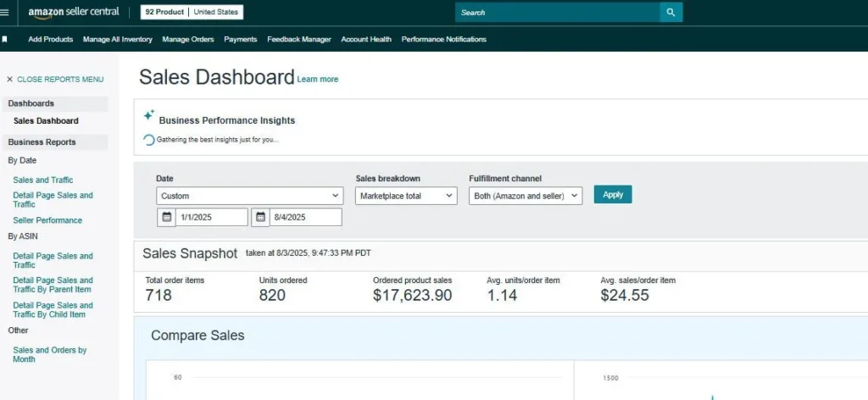Expand the Sales breakdown dropdown
This screenshot has width=868, height=400.
pos(406,196)
